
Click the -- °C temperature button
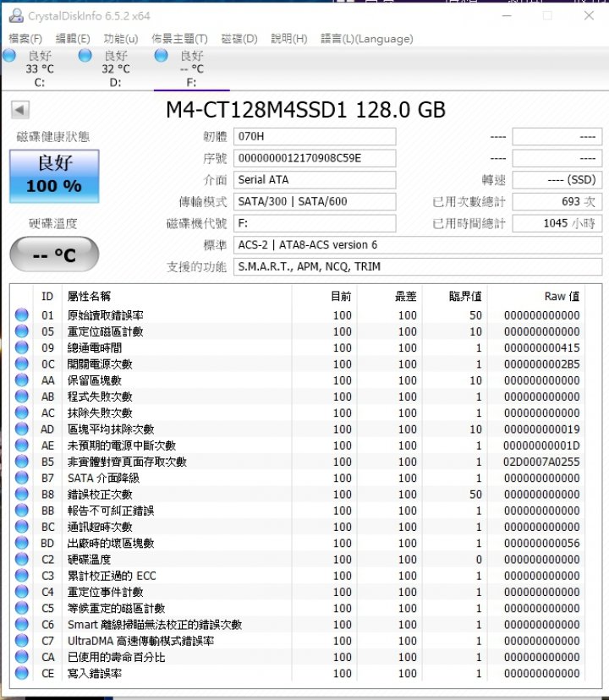click(x=54, y=254)
